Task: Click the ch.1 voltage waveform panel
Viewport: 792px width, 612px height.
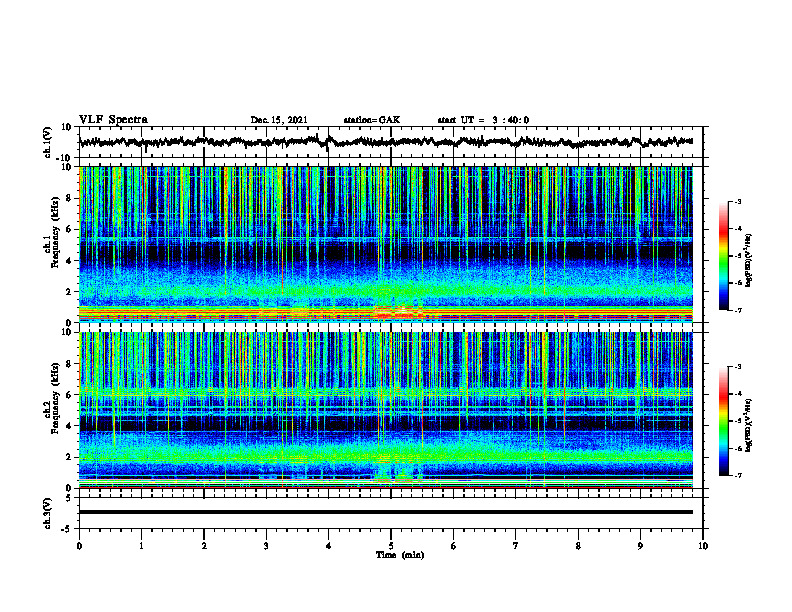Action: click(391, 142)
